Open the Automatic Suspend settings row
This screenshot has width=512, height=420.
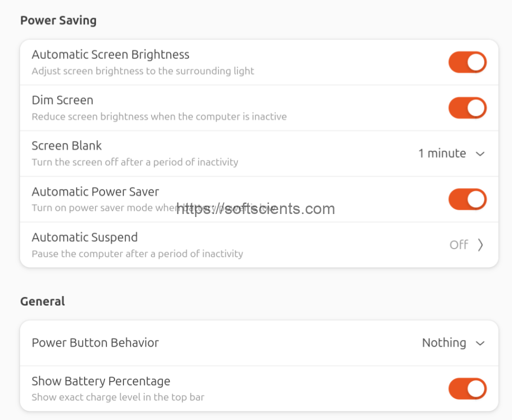250,245
